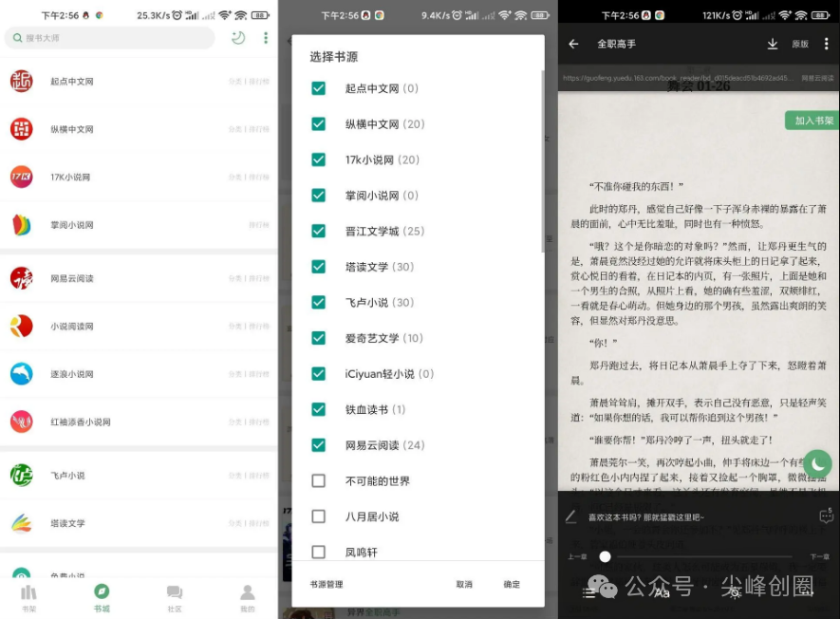
Task: Tap the 17K小说网 logo icon
Action: (x=22, y=177)
